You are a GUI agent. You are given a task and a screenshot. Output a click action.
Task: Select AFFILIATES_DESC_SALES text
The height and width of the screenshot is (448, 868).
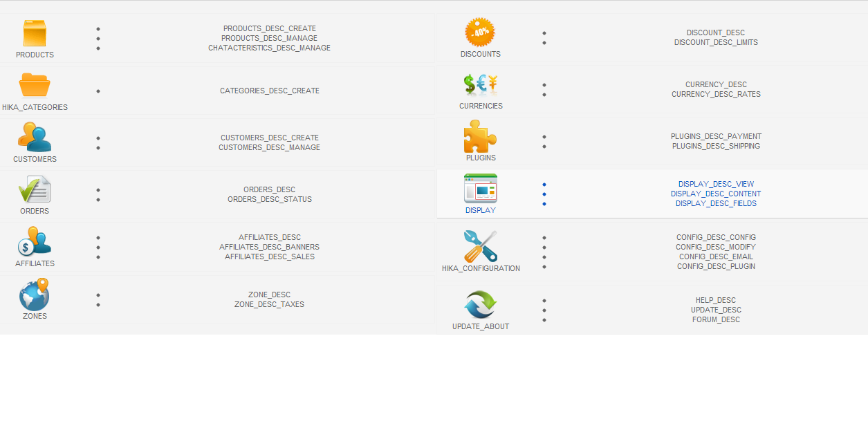coord(270,256)
